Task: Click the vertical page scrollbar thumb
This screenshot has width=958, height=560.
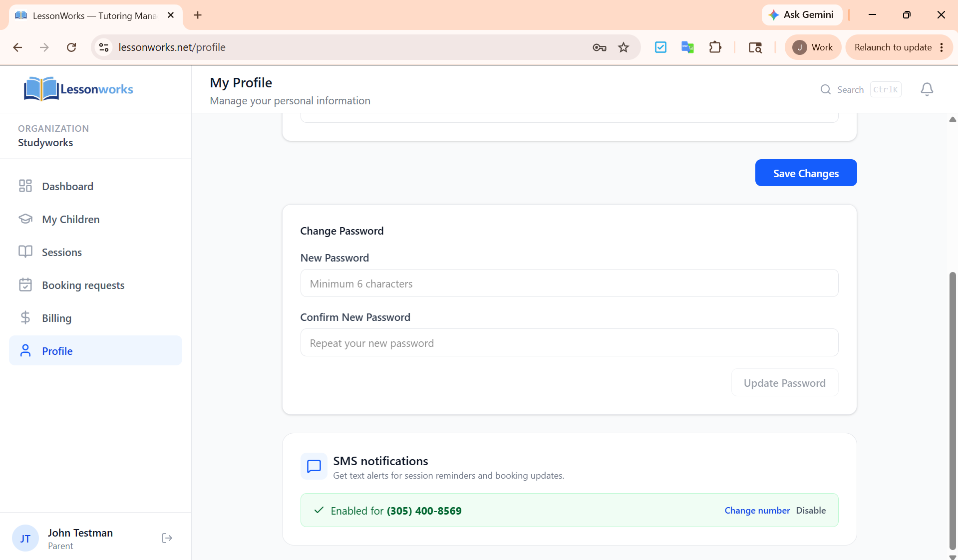Action: [x=953, y=411]
